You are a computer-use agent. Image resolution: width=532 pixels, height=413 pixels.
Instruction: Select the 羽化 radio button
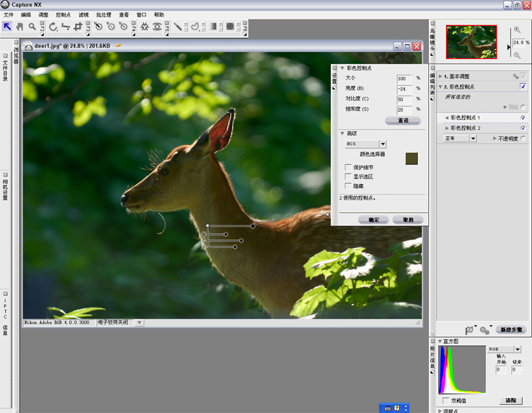click(x=523, y=107)
